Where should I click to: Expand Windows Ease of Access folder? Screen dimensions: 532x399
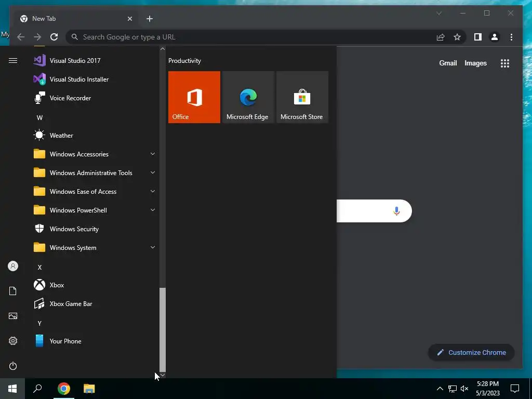(95, 191)
